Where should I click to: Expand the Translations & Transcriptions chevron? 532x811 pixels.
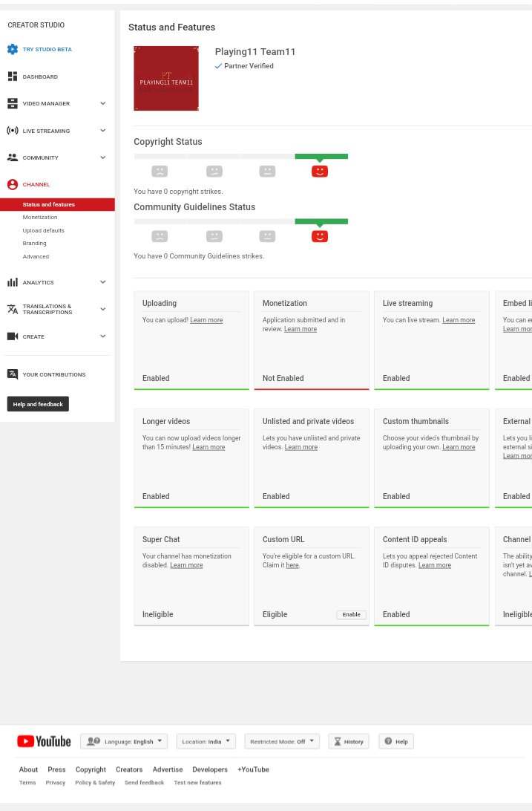click(103, 309)
